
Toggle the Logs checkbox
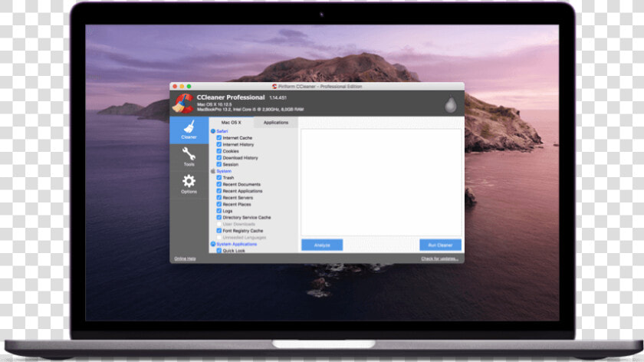coord(219,210)
